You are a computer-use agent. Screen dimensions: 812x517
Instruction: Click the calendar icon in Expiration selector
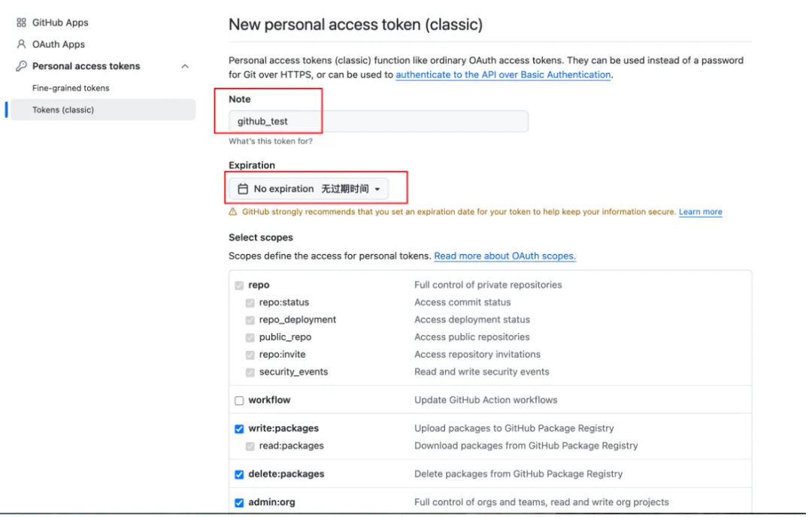[x=242, y=189]
